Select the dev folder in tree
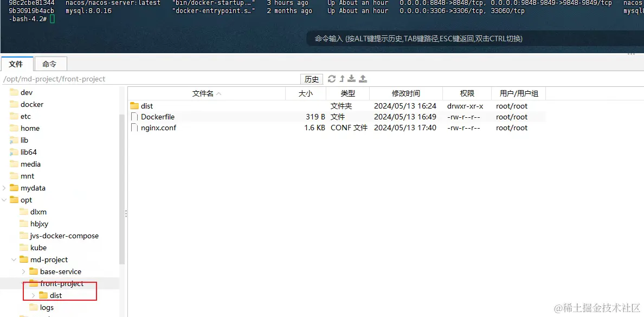The image size is (644, 317). 26,92
